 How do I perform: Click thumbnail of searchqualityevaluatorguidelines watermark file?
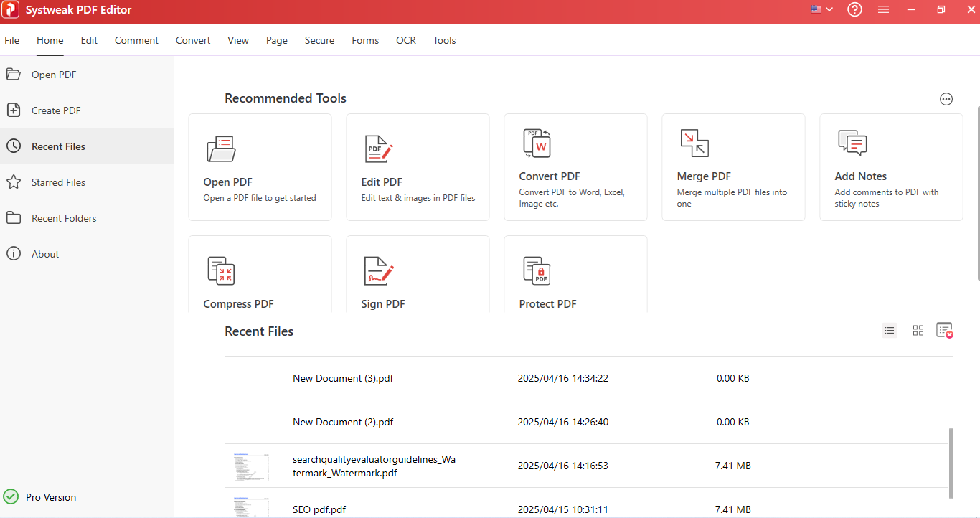tap(251, 466)
